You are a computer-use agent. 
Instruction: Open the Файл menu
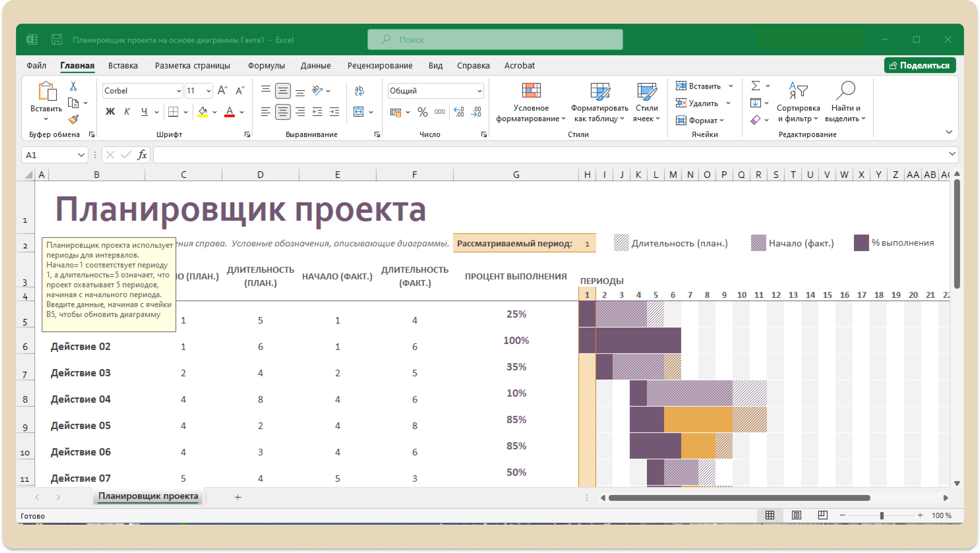(x=36, y=65)
